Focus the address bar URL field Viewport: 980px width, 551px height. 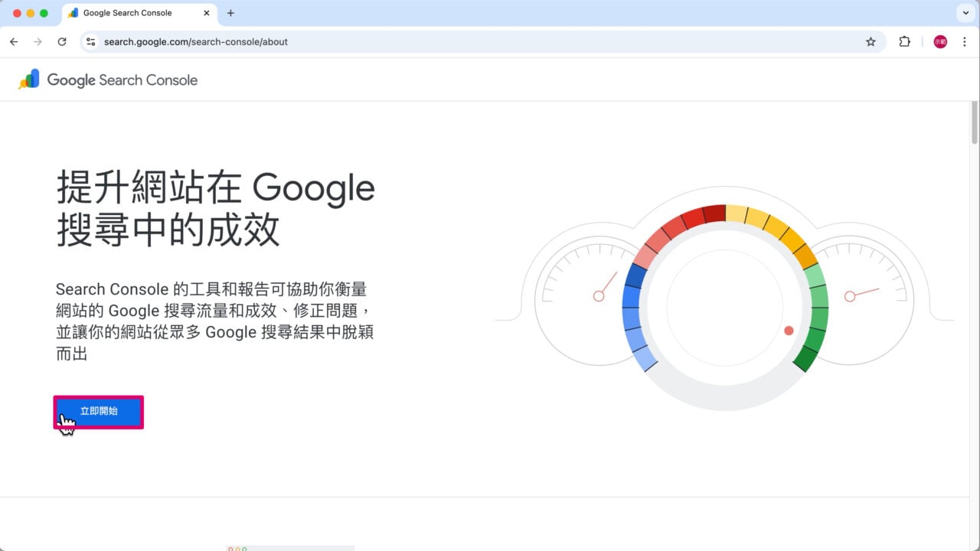click(459, 42)
